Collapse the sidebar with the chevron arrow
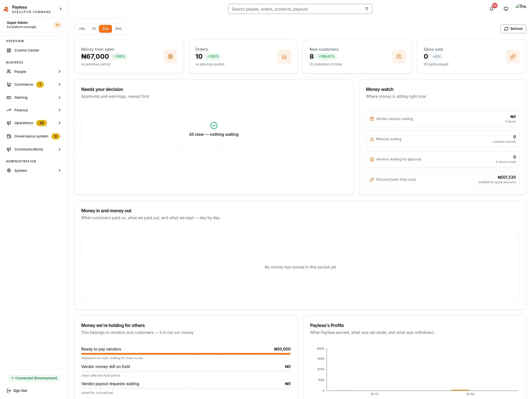This screenshot has height=399, width=532. click(x=61, y=9)
